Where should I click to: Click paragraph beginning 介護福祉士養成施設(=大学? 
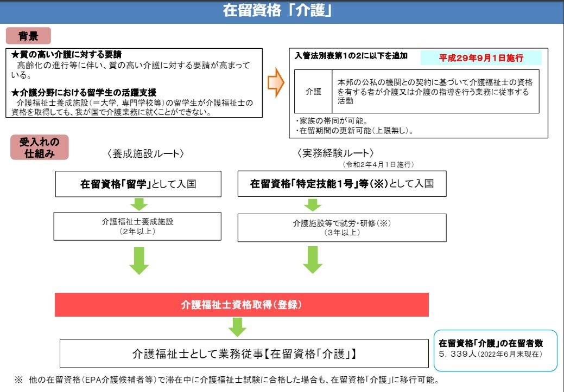pyautogui.click(x=132, y=107)
